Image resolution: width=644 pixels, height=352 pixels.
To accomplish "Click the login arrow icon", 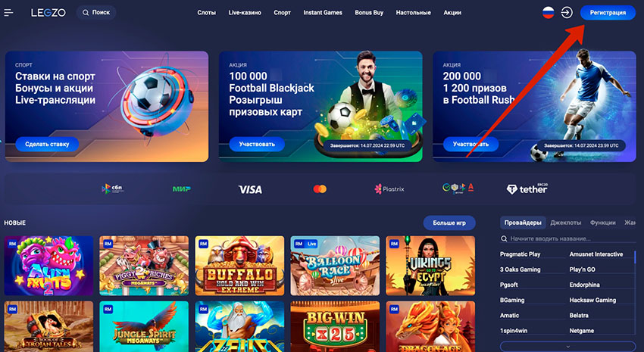I will pos(567,13).
